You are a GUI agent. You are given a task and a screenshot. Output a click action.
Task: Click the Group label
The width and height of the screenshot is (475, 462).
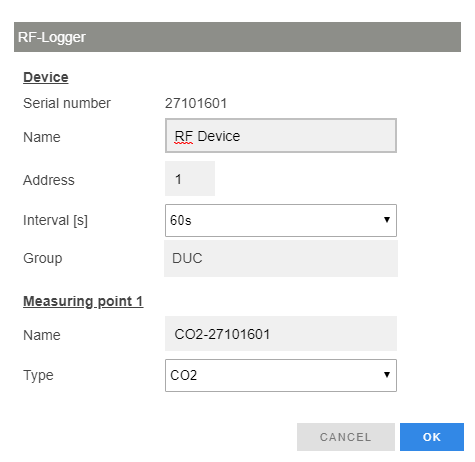[x=43, y=259]
